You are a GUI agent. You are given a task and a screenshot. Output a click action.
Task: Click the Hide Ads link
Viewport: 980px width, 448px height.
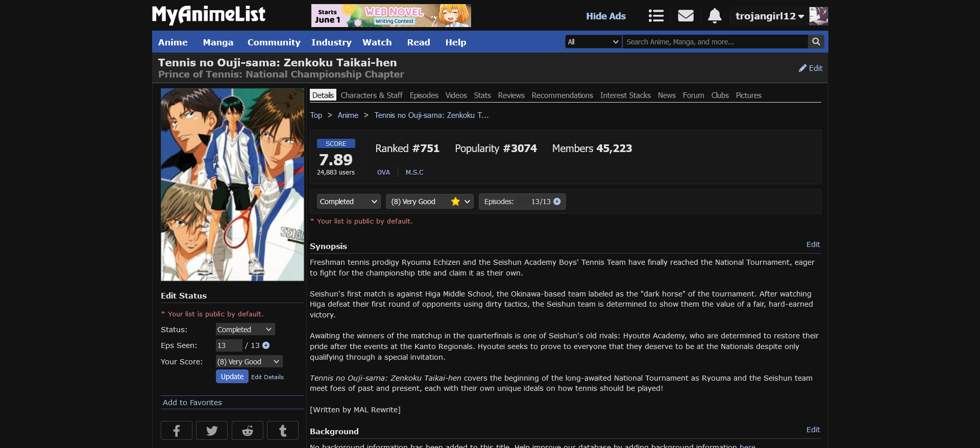click(x=606, y=16)
